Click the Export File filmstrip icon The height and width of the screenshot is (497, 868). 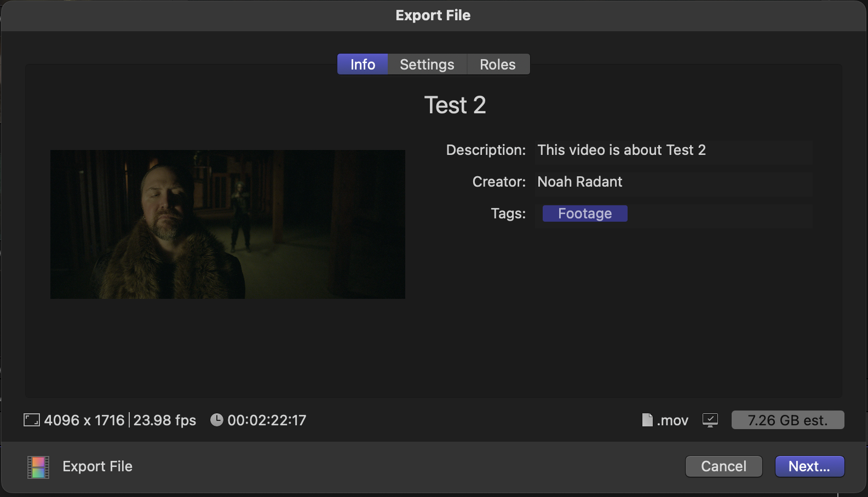click(x=38, y=467)
